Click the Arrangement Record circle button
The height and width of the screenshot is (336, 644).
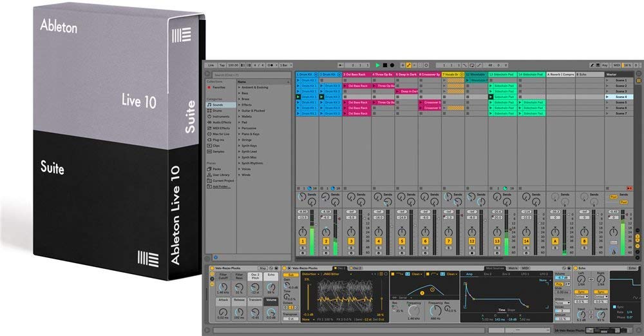pos(392,65)
